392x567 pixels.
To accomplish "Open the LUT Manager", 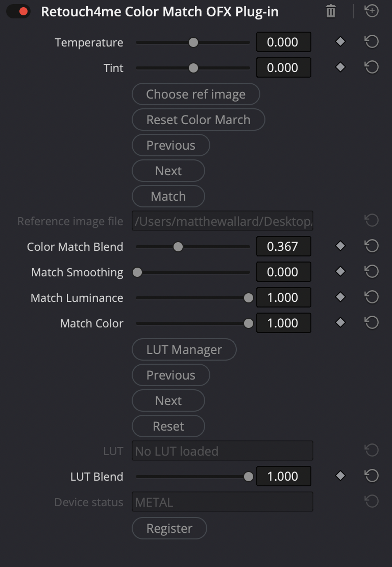I will coord(184,349).
